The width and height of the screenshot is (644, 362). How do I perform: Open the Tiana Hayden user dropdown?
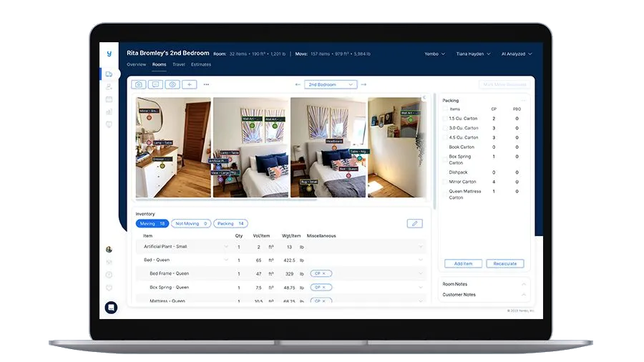tap(473, 54)
